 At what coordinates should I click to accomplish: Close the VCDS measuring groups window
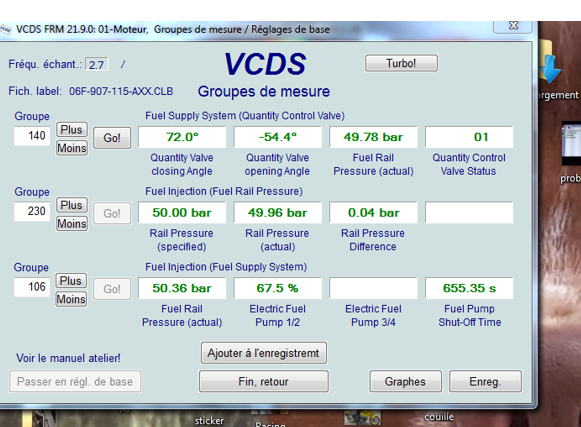513,26
